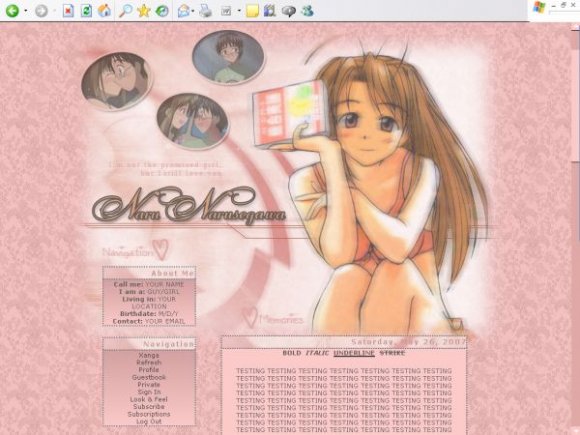The image size is (580, 435).
Task: Expand the Mail icon dropdown arrow
Action: [193, 11]
